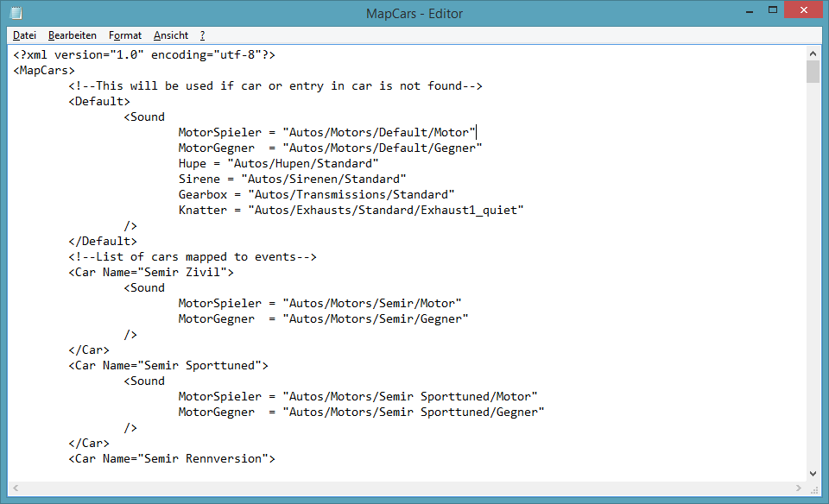This screenshot has width=829, height=504.
Task: Click the Knatter Exhaust1_quiet line
Action: pos(351,211)
